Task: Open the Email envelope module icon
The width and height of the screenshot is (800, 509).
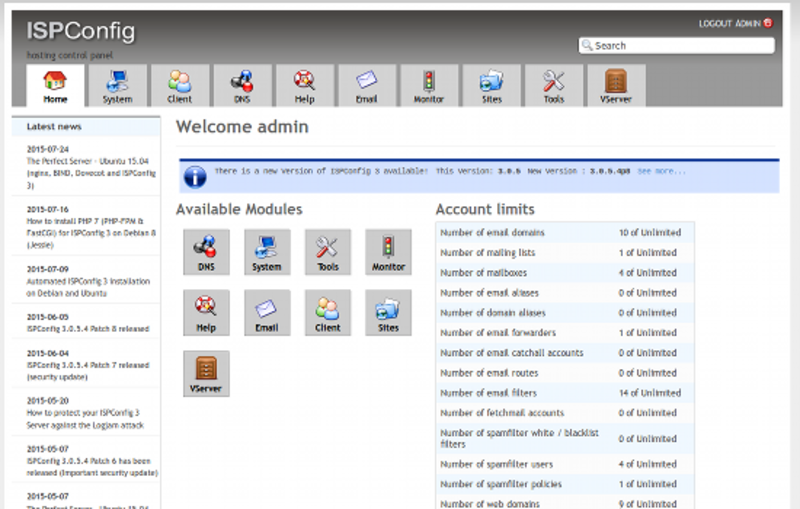Action: click(x=267, y=313)
